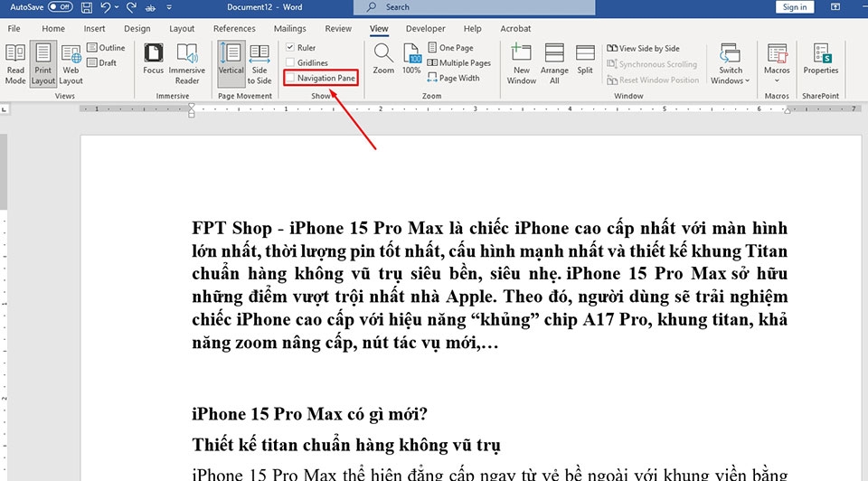Open Customize Quick Access Toolbar dropdown
868x481 pixels.
[x=169, y=7]
